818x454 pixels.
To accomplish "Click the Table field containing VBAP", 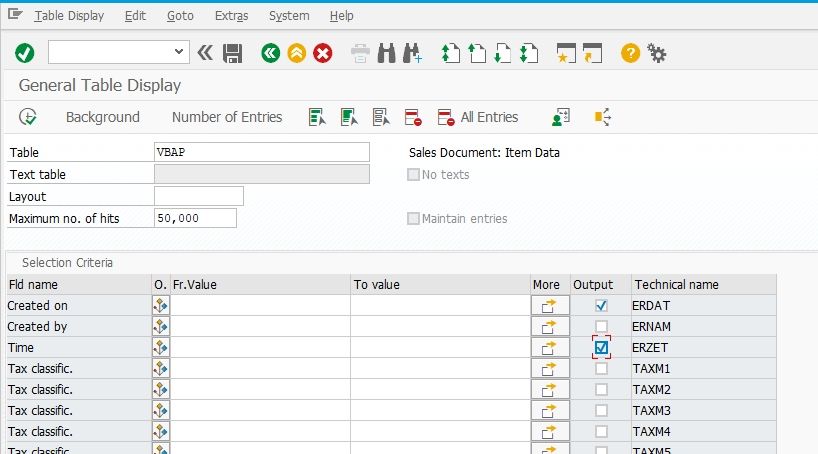I will click(262, 152).
